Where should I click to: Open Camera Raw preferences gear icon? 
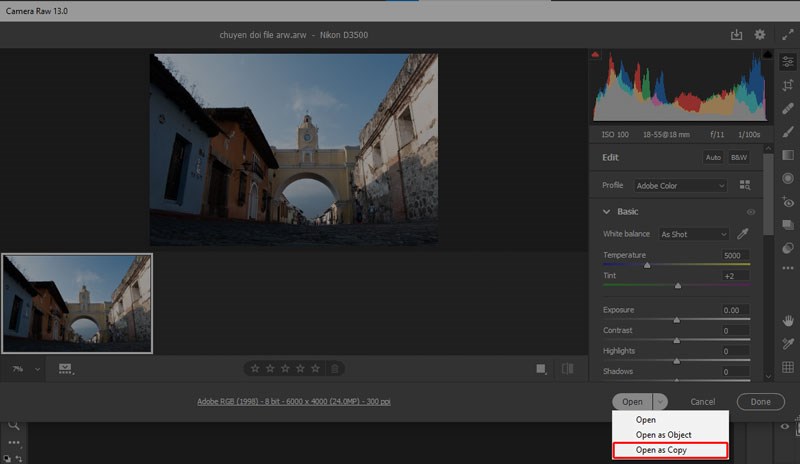(x=760, y=35)
